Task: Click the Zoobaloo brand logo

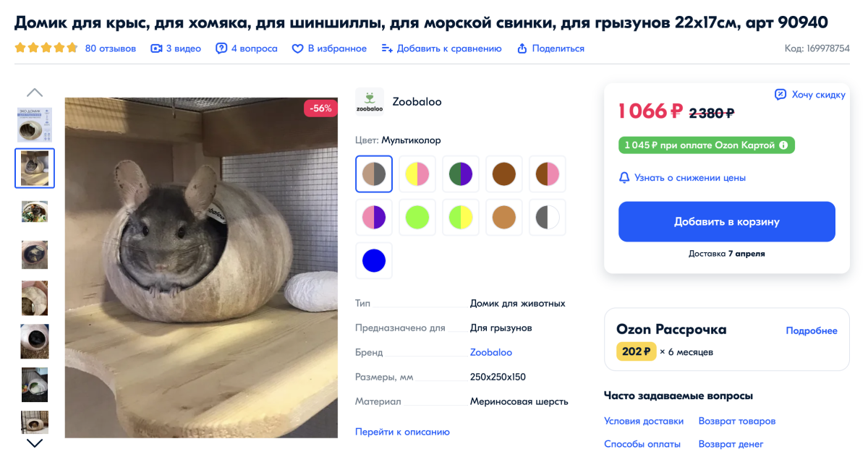Action: [x=370, y=102]
